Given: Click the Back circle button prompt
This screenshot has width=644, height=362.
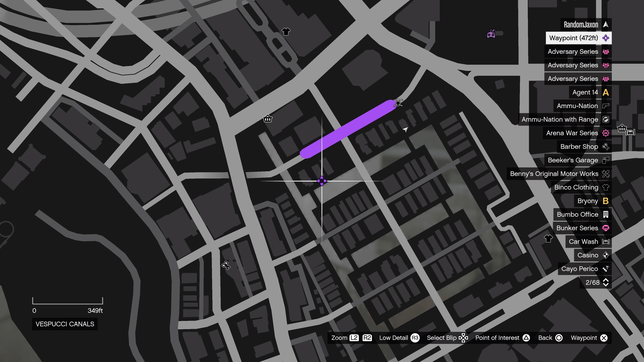Looking at the screenshot, I should click(559, 338).
